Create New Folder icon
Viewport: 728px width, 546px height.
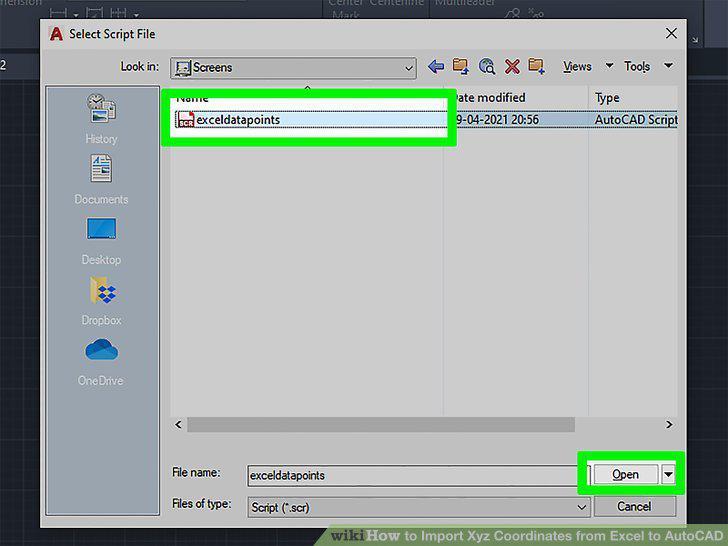(x=537, y=66)
